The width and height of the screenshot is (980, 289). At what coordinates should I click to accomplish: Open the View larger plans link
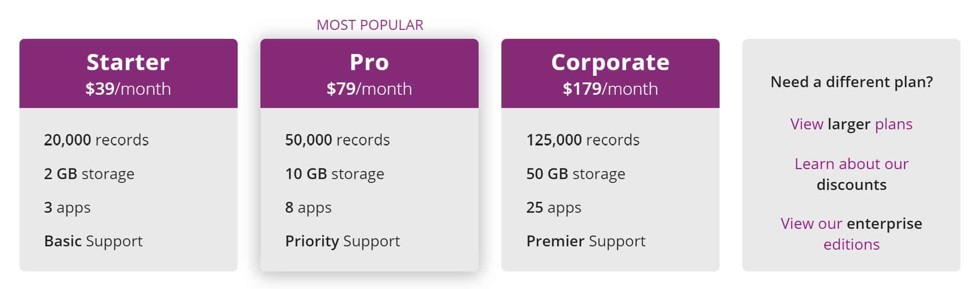(851, 124)
